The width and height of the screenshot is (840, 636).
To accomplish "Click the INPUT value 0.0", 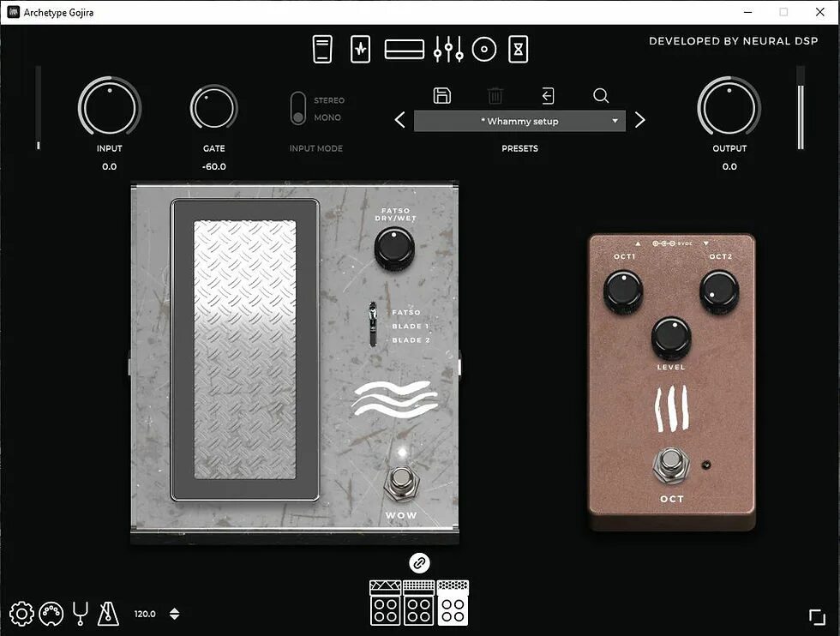I will [110, 166].
